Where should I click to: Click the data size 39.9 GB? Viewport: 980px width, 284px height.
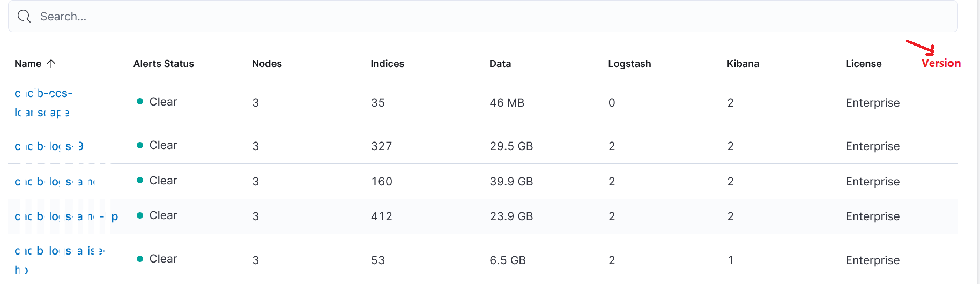511,182
